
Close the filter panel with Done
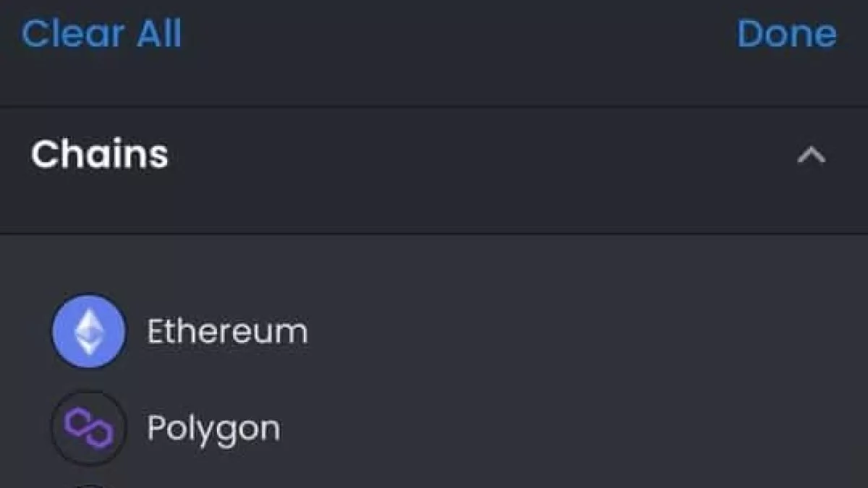[786, 34]
